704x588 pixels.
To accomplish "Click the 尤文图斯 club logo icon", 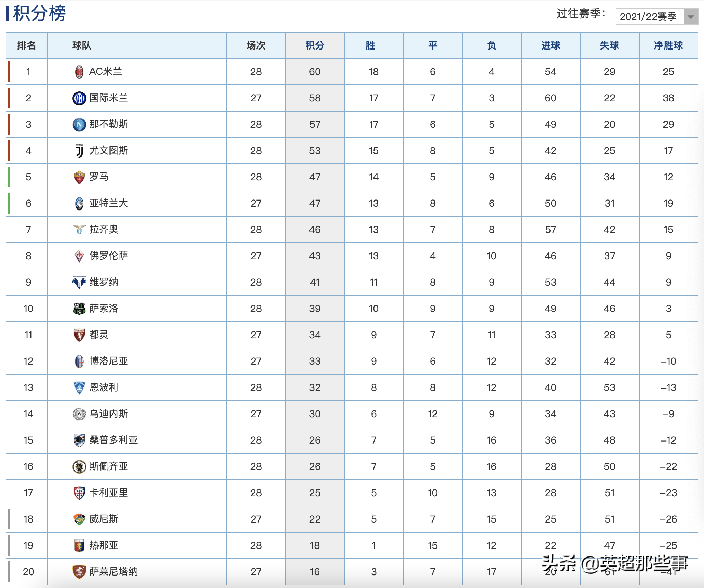I will pyautogui.click(x=79, y=151).
